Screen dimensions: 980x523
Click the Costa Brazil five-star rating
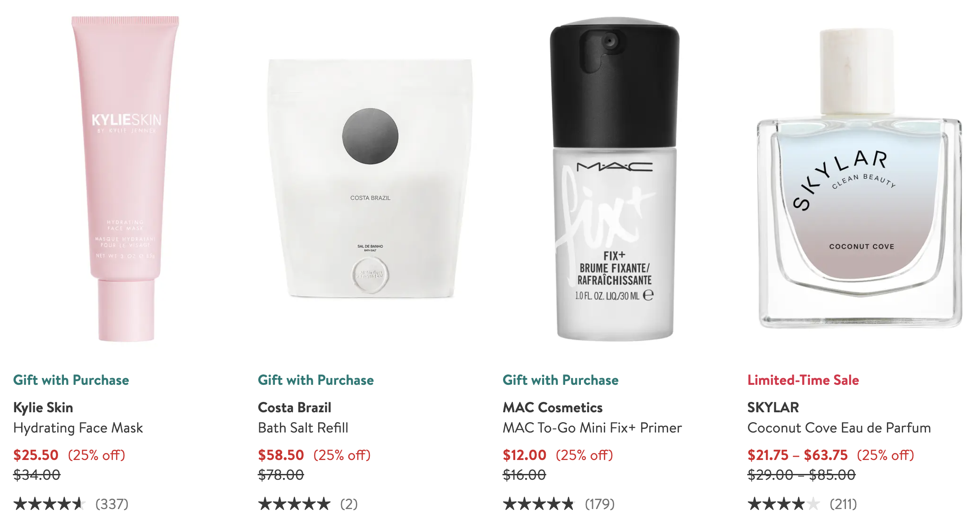pos(294,504)
